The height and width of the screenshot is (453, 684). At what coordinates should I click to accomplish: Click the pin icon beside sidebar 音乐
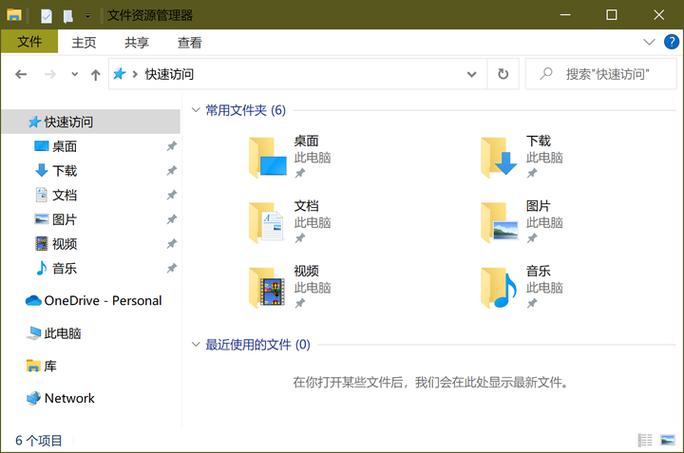(172, 268)
